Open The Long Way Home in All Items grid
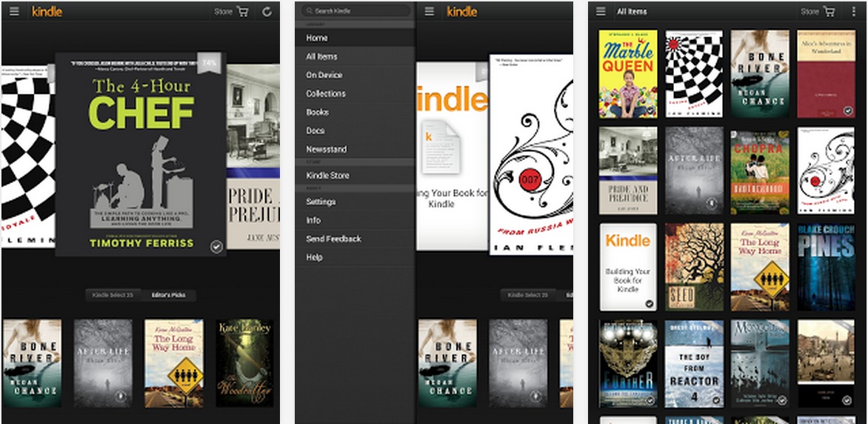This screenshot has width=868, height=424. tap(760, 267)
